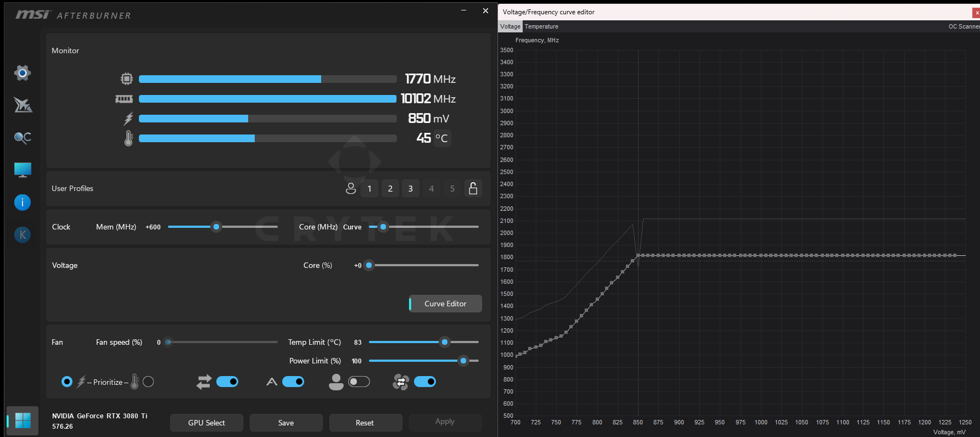Click the Power Limit slider handle
Viewport: 980px width, 437px height.
click(x=463, y=361)
